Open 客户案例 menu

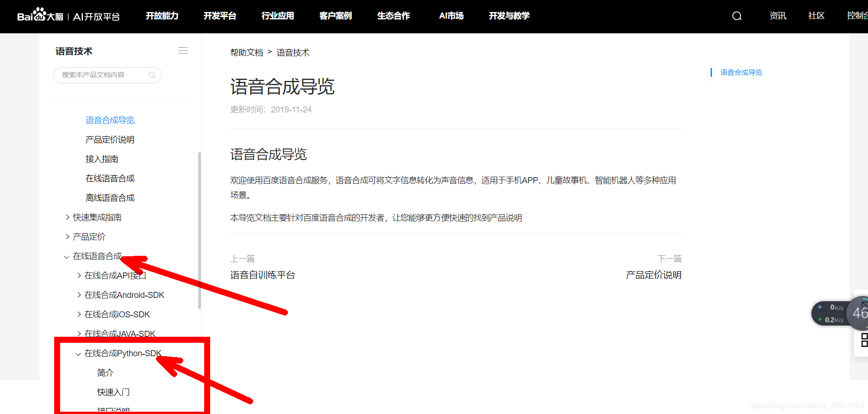pyautogui.click(x=336, y=16)
